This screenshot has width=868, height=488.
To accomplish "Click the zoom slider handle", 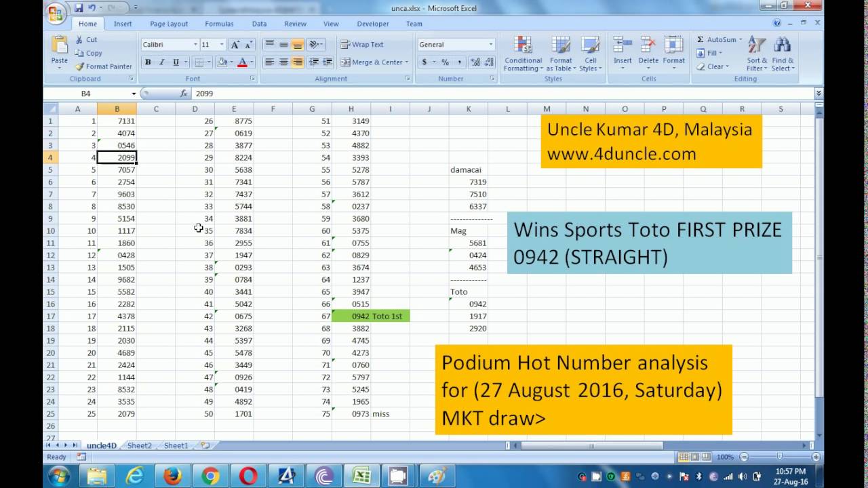I will [x=780, y=457].
